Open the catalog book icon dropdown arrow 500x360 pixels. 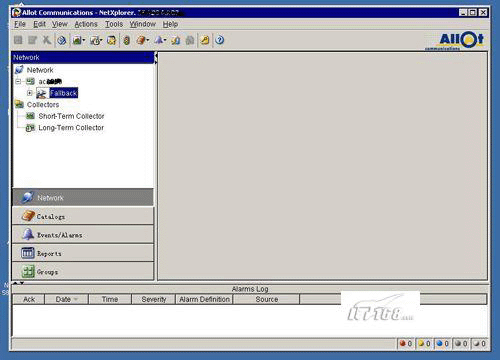pos(148,40)
